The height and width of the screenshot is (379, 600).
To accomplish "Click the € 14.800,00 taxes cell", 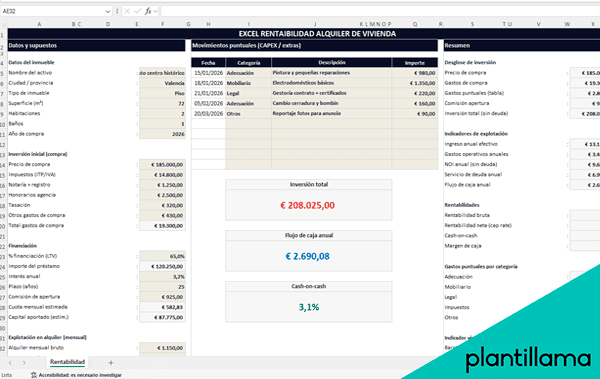I will pos(162,175).
